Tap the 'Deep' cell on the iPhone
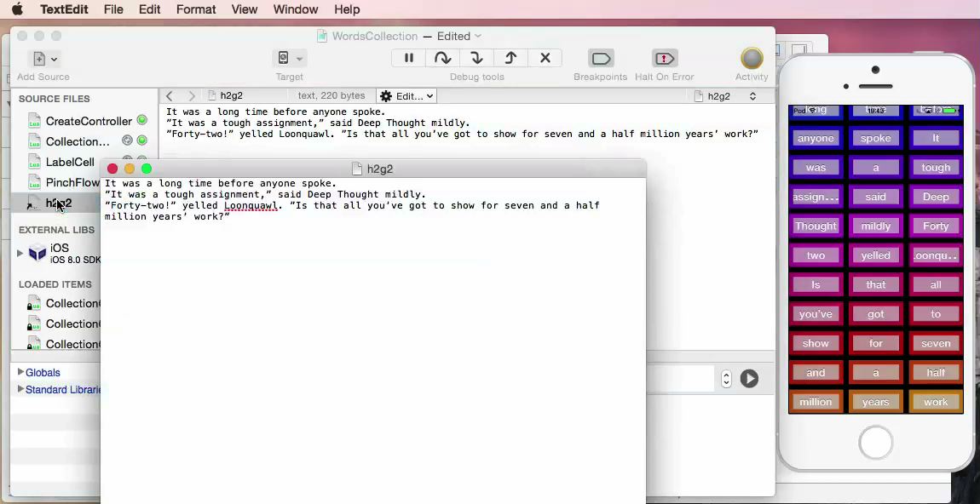The width and height of the screenshot is (980, 504). (x=936, y=197)
